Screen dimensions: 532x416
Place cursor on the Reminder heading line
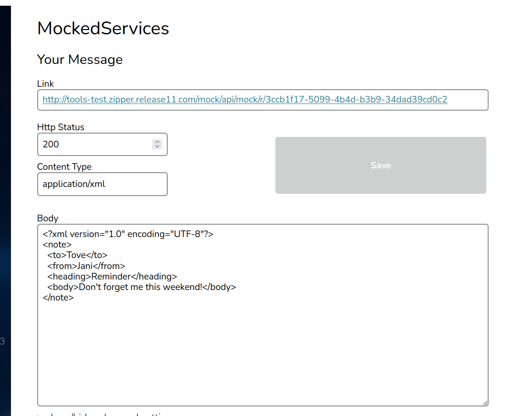pos(112,276)
